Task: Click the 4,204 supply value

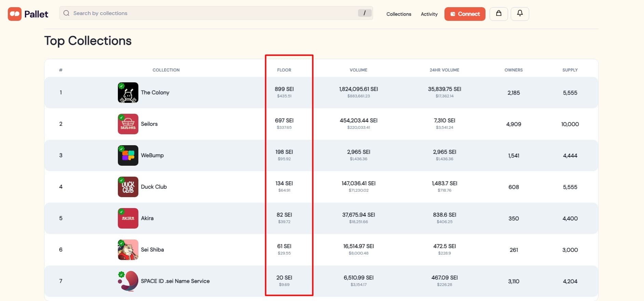Action: coord(570,282)
